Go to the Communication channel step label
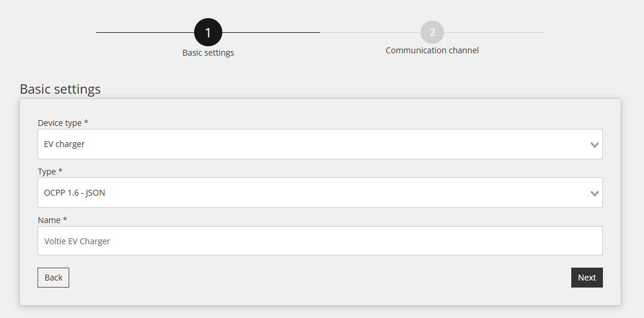 click(432, 50)
